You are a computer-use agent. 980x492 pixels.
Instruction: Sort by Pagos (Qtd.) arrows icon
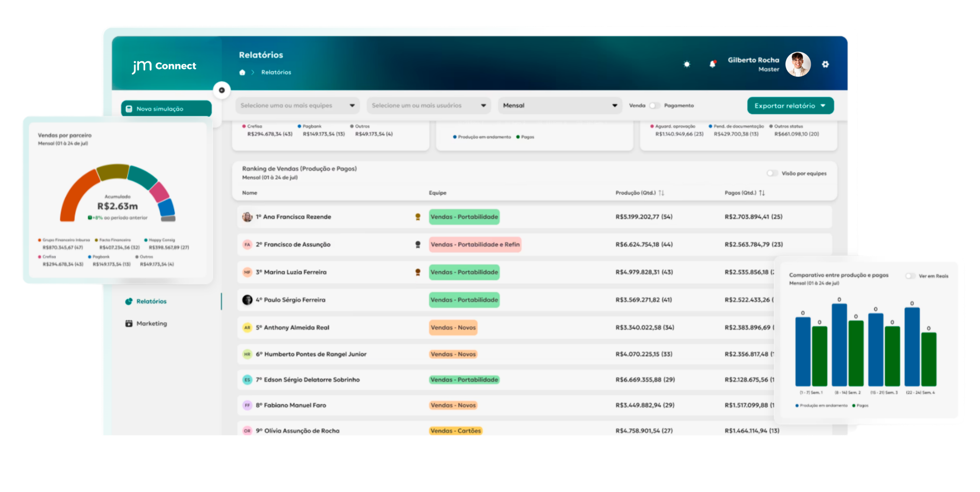[762, 193]
